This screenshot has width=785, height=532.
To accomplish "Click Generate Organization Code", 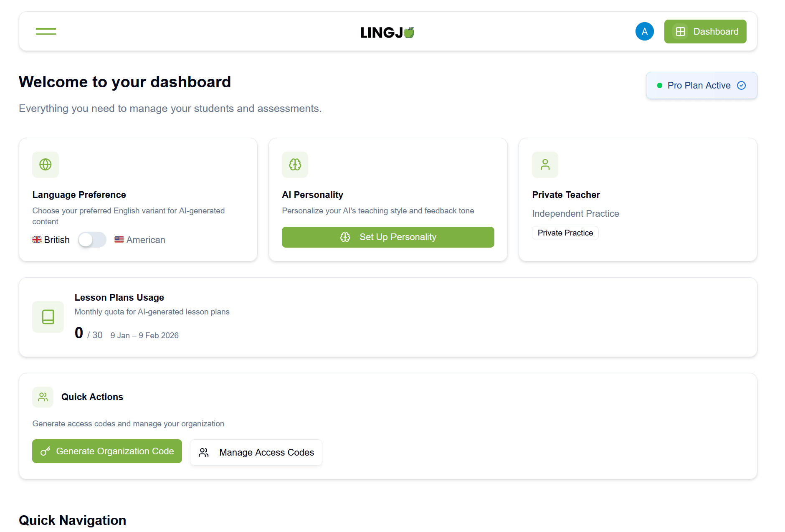I will (107, 451).
